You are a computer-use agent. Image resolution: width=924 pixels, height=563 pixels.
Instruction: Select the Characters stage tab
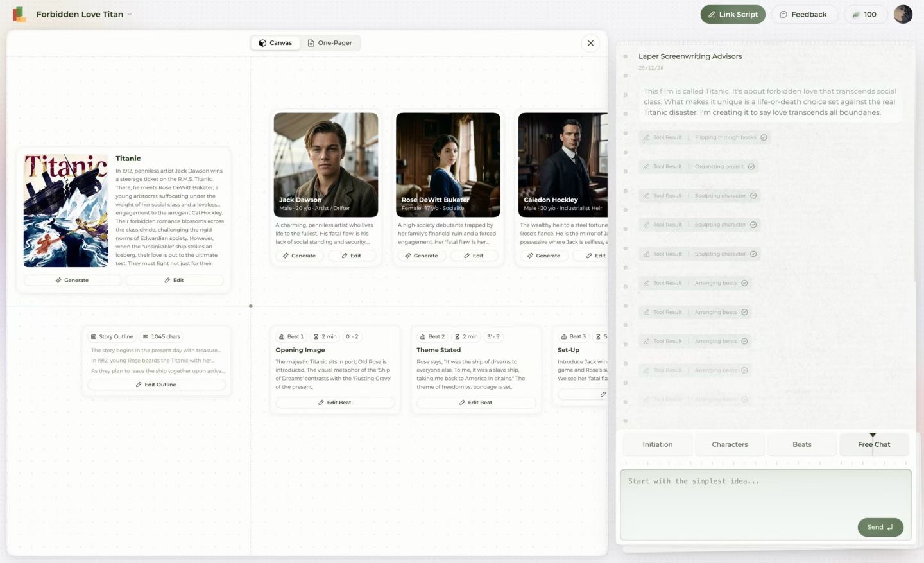[730, 444]
